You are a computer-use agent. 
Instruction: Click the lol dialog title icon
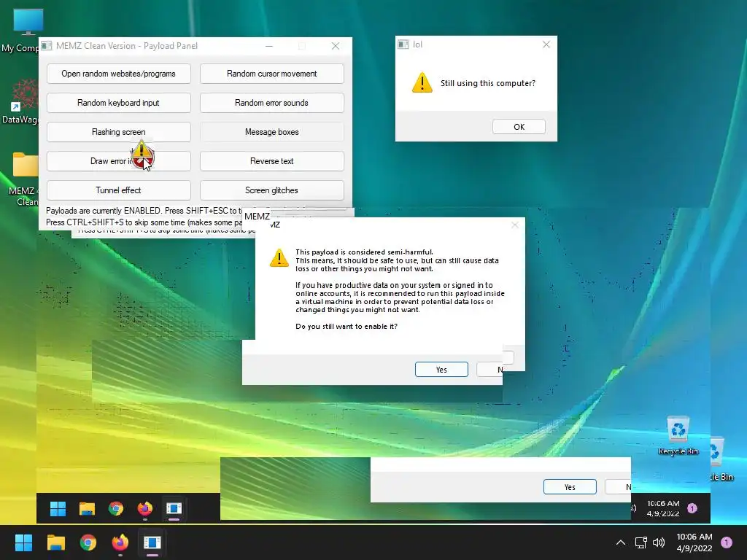403,44
